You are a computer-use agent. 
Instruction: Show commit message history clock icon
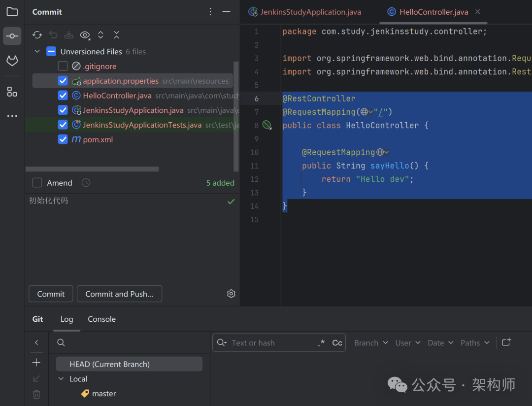pos(86,183)
